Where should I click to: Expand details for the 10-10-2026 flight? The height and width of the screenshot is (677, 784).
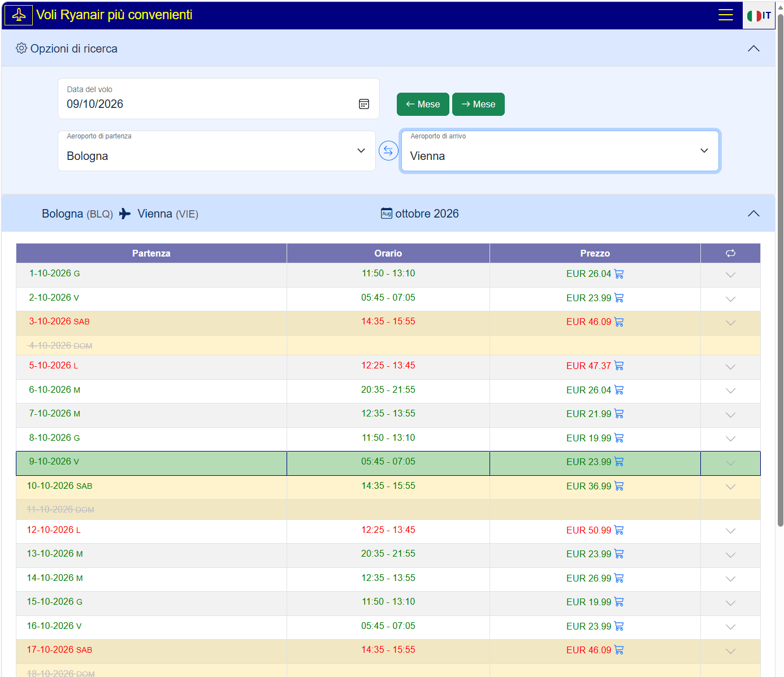click(x=730, y=487)
